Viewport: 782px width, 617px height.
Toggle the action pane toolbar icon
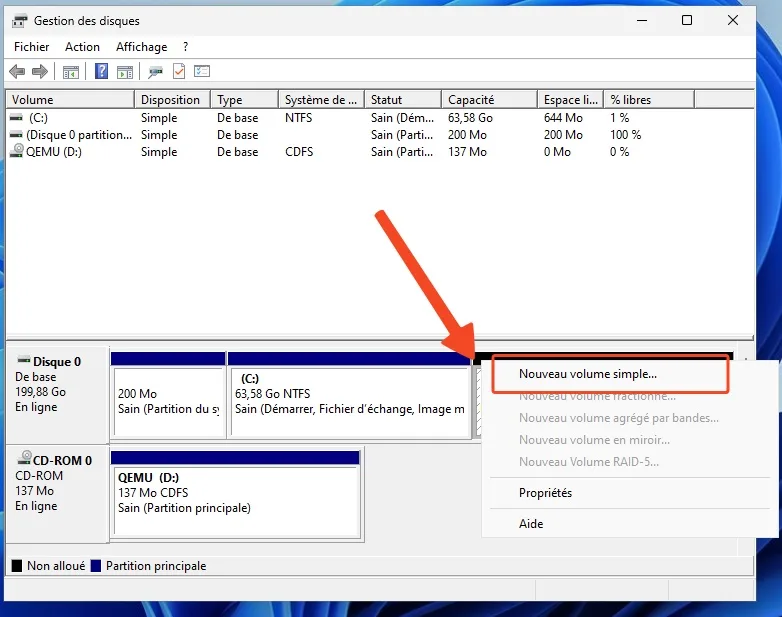[x=125, y=72]
